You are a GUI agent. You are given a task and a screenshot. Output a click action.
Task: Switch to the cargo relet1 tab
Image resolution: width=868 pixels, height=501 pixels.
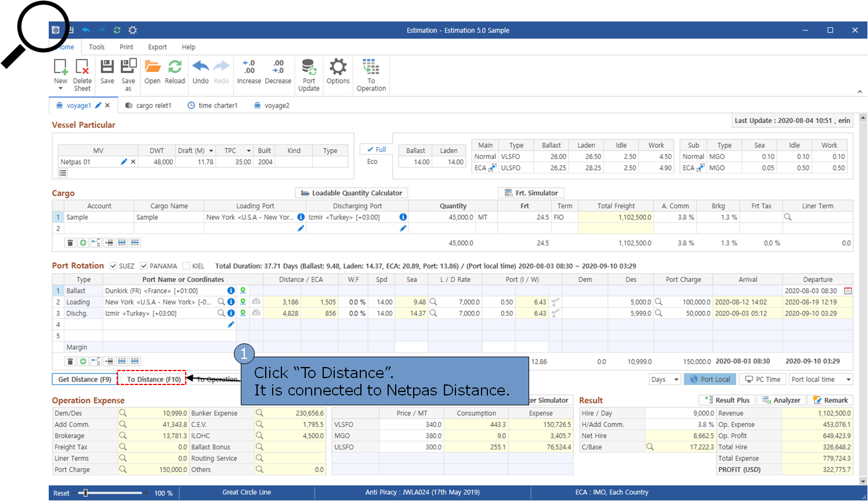click(149, 106)
